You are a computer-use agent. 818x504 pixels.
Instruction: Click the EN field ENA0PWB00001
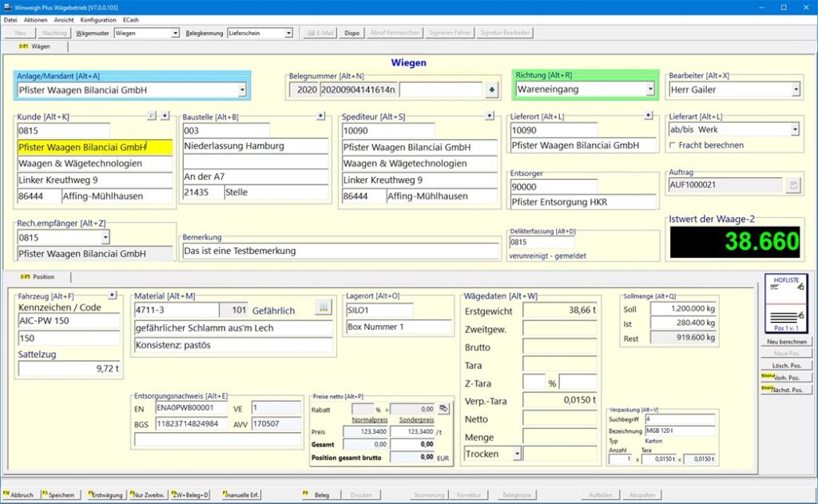coord(192,408)
